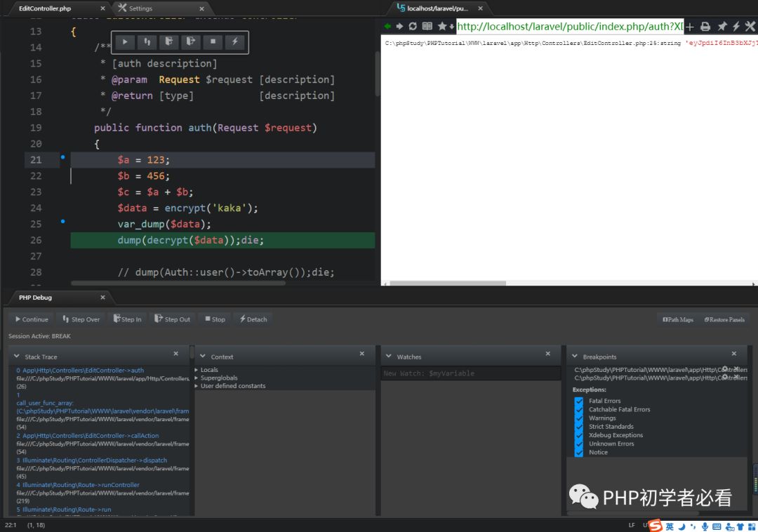Expand Superglobals in the Context panel

(197, 378)
